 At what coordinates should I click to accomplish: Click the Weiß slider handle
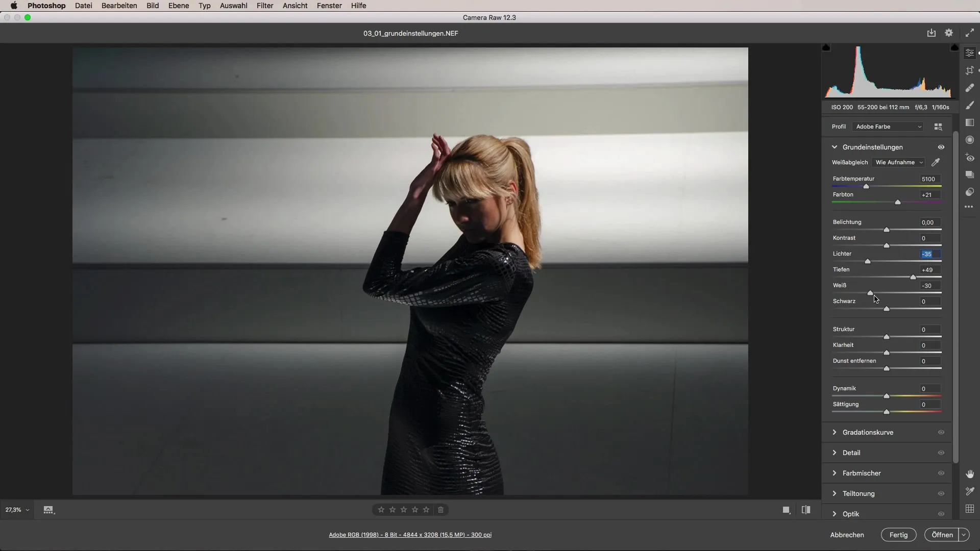(x=870, y=293)
